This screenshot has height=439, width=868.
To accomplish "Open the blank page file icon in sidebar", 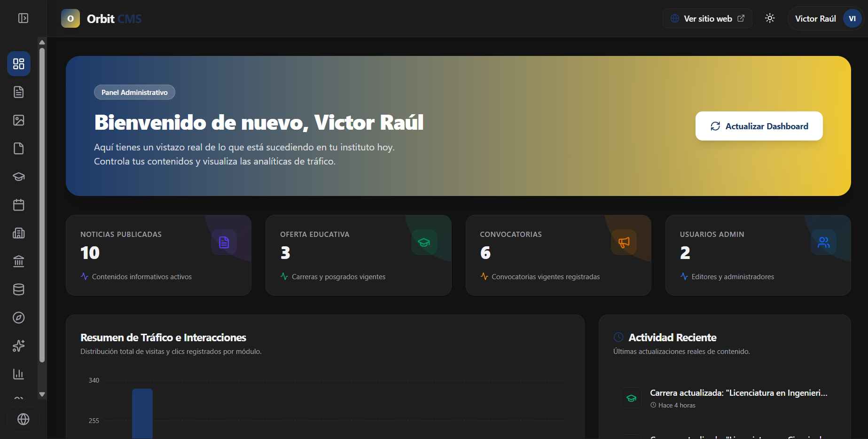I will click(x=19, y=149).
